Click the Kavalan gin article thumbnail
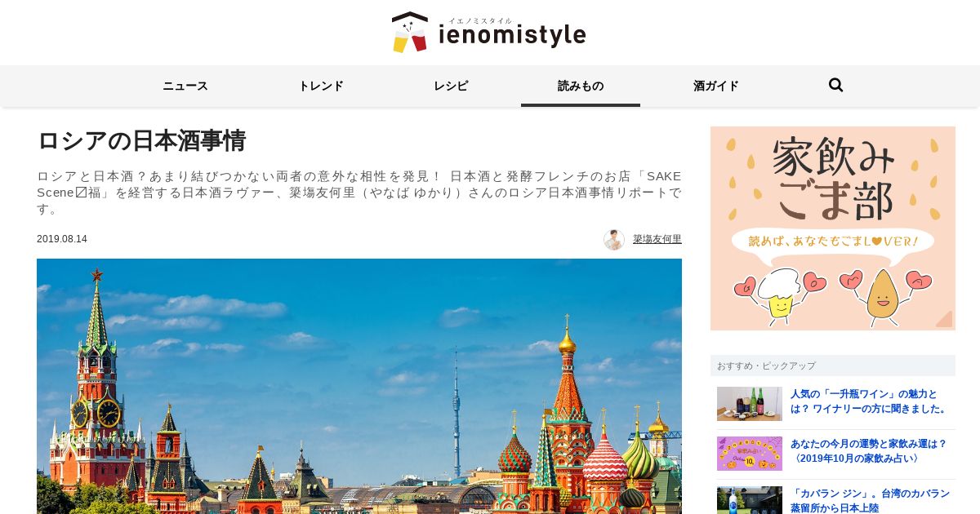 750,500
